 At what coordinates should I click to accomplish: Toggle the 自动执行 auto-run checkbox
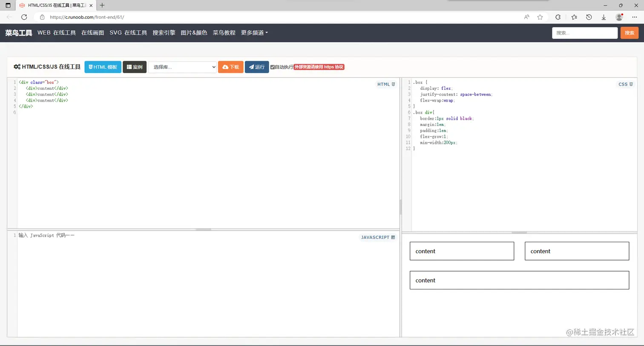273,67
